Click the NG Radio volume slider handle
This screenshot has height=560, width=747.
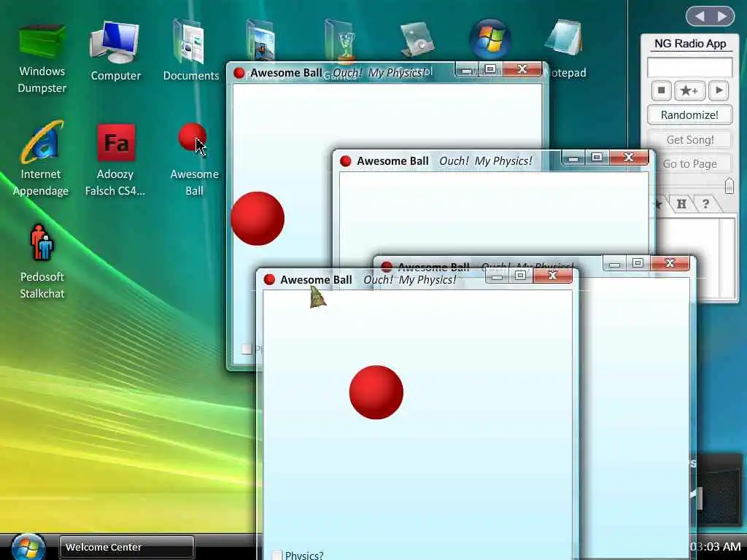(729, 185)
